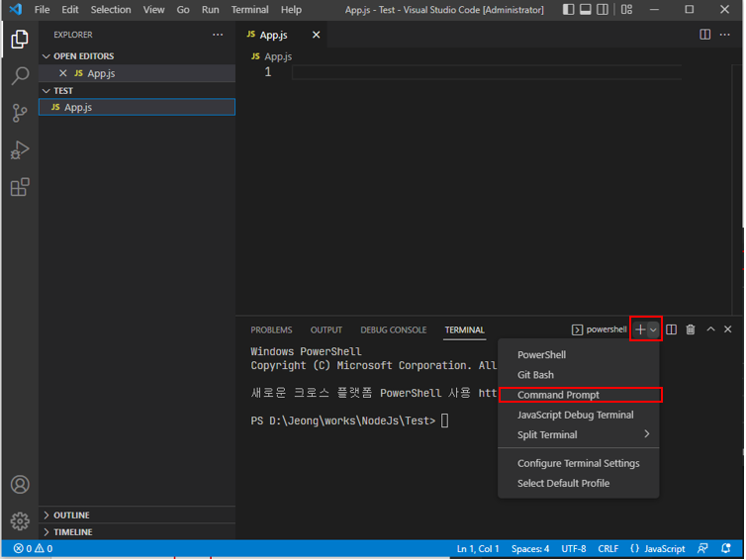
Task: Place cursor on editor line 1
Action: point(486,72)
